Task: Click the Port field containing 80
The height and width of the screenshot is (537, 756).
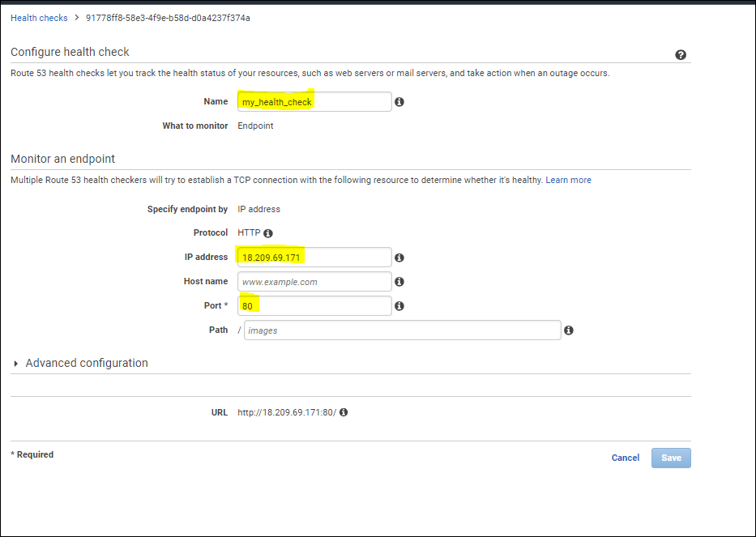Action: click(314, 305)
